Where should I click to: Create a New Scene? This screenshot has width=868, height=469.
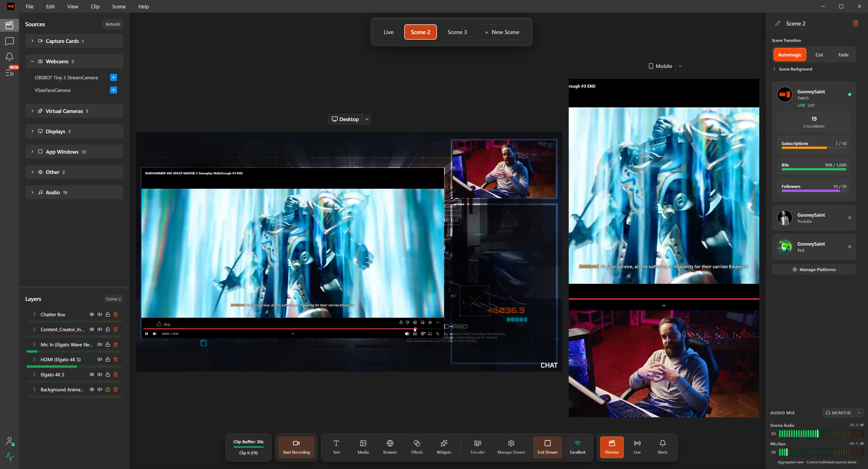pyautogui.click(x=502, y=32)
